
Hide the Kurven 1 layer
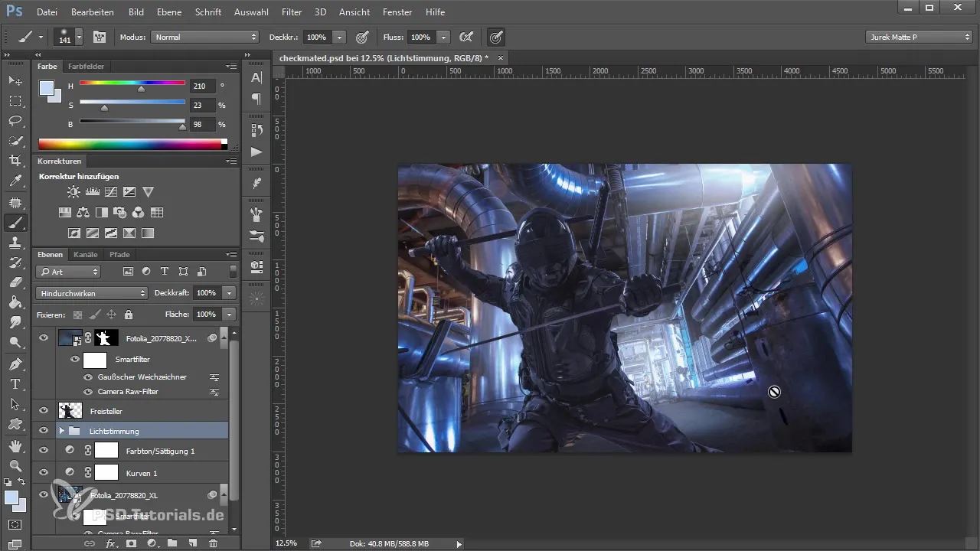(x=44, y=473)
